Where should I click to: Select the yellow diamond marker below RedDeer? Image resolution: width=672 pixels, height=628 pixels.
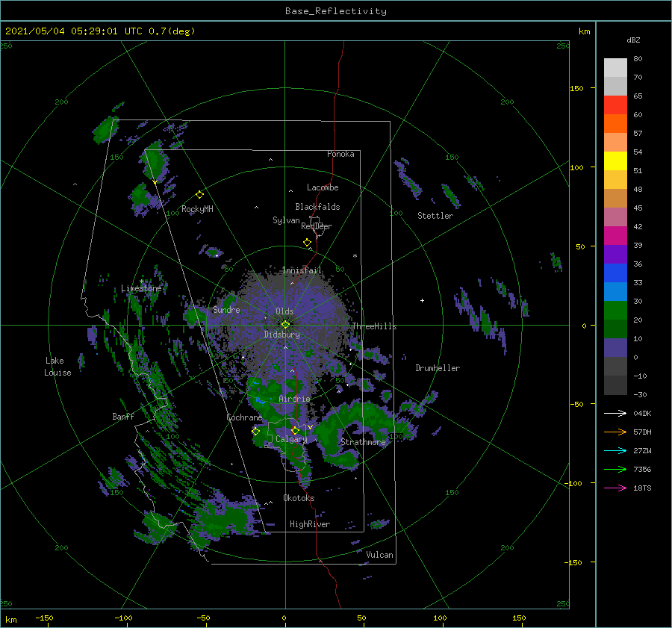coord(307,243)
